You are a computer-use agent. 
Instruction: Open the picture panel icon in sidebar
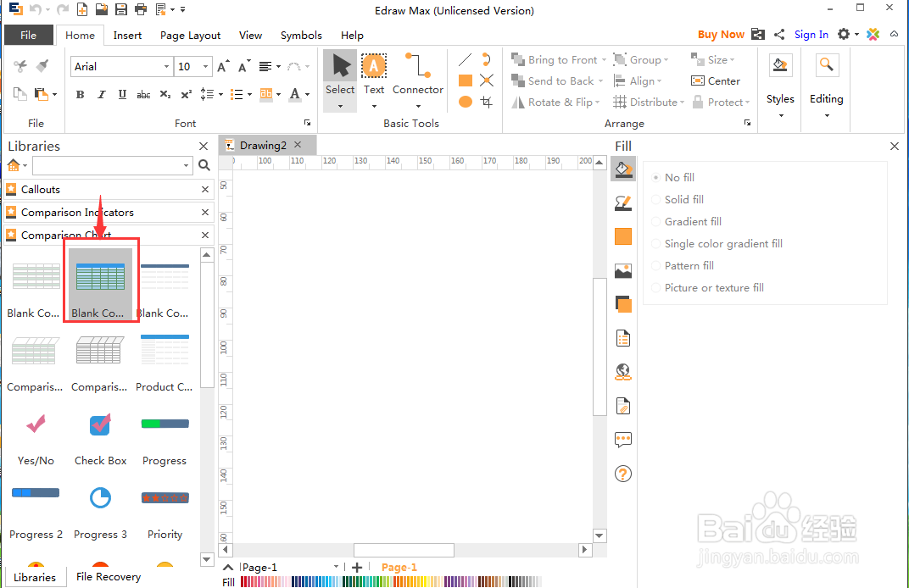pyautogui.click(x=623, y=270)
